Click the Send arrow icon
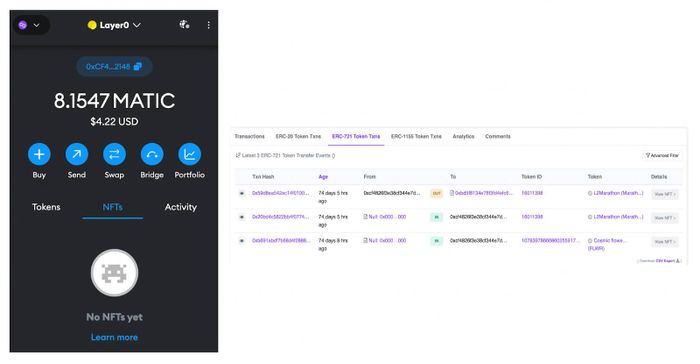 pos(77,154)
